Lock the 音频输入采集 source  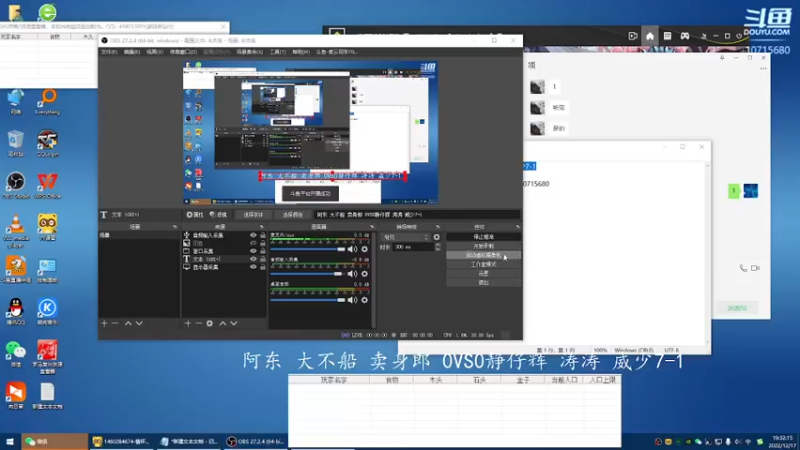click(263, 235)
